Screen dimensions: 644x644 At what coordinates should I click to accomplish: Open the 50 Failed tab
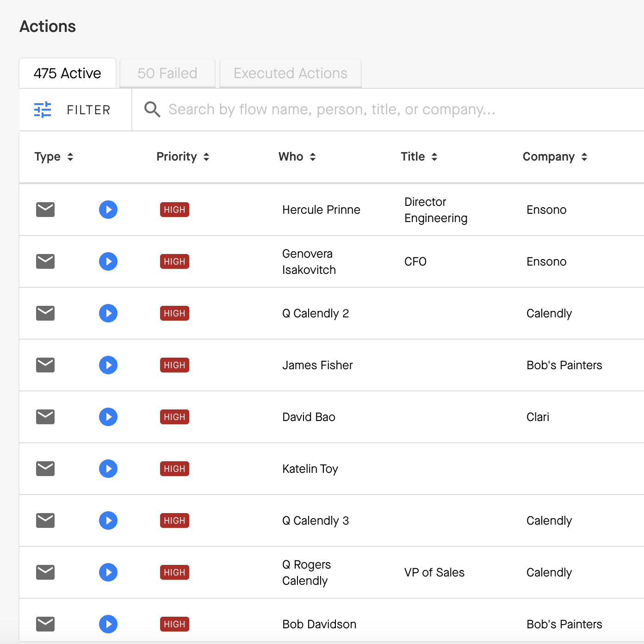[x=167, y=73]
